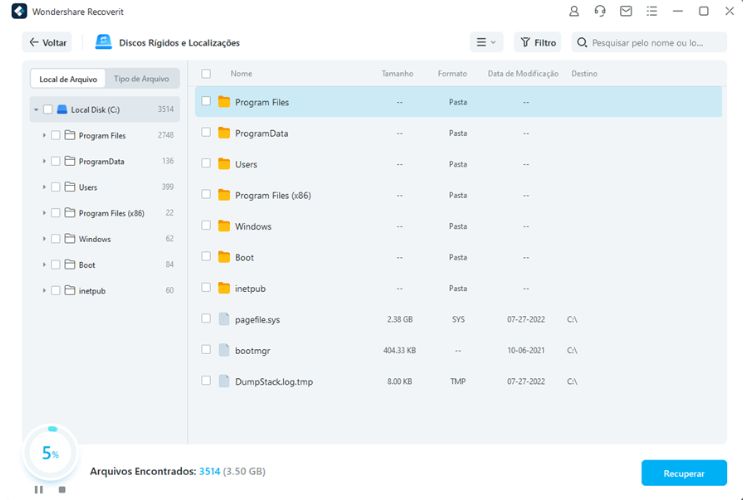This screenshot has height=500, width=750.
Task: Click the Discos Rígidos e Localizações drive icon
Action: [x=103, y=42]
